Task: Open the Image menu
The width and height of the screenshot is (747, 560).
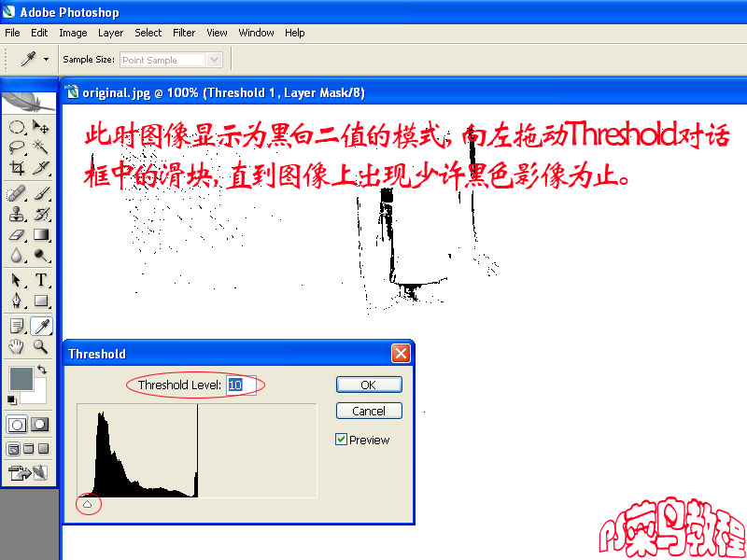Action: tap(73, 33)
